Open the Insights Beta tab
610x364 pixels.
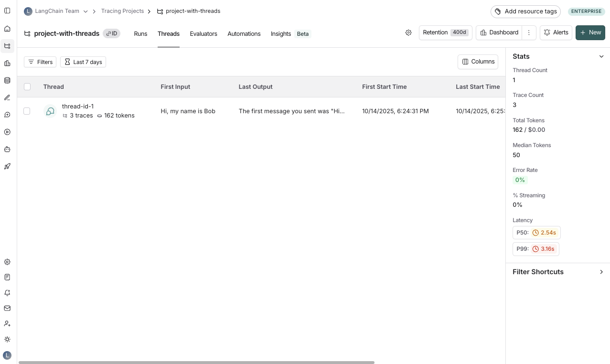click(281, 34)
